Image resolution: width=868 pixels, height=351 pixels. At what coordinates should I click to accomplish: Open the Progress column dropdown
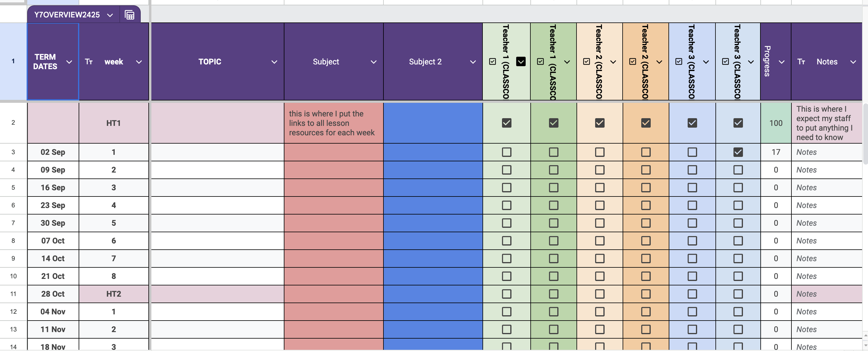782,62
